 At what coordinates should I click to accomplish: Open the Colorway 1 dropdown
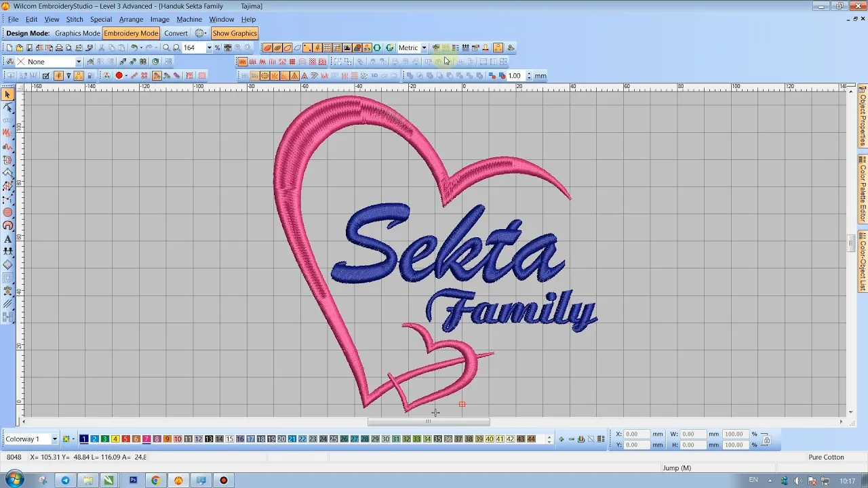tap(55, 439)
